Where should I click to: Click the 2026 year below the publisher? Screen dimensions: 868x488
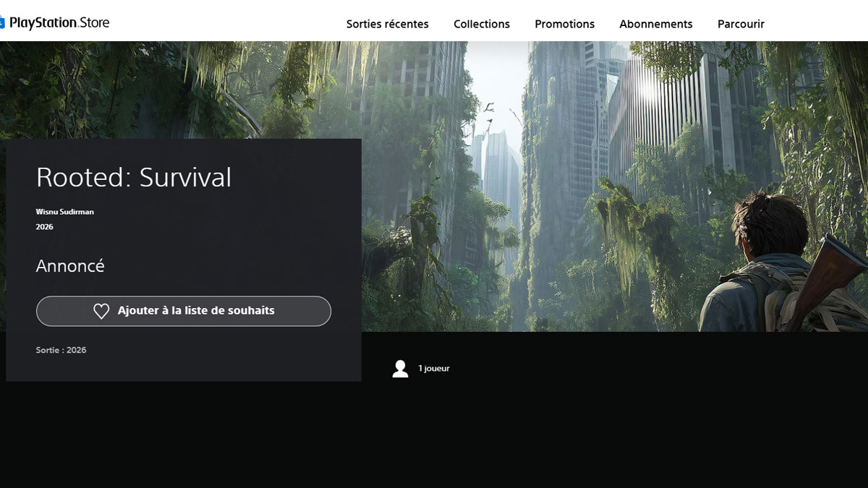pyautogui.click(x=44, y=227)
